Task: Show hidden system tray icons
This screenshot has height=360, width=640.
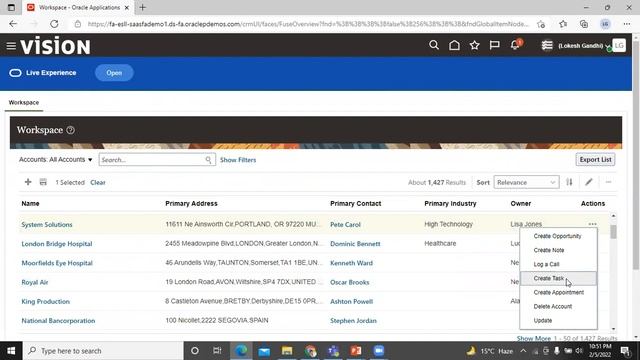Action: [523, 351]
